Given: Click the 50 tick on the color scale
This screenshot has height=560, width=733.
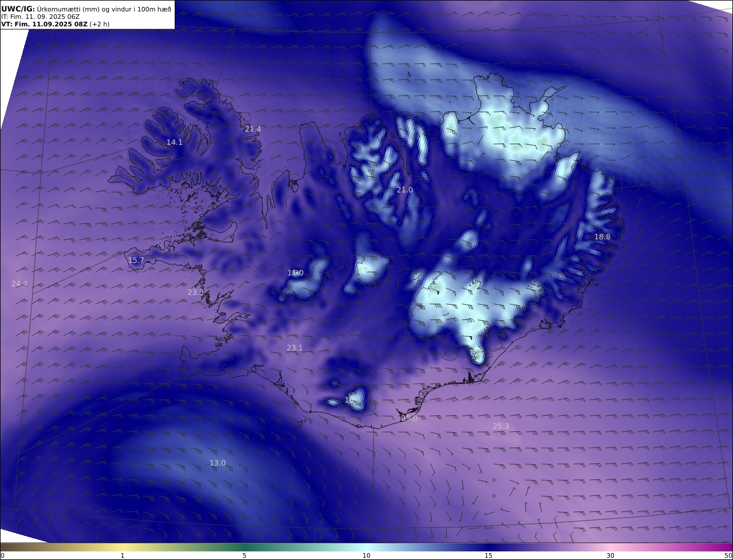Looking at the screenshot, I should coord(728,555).
